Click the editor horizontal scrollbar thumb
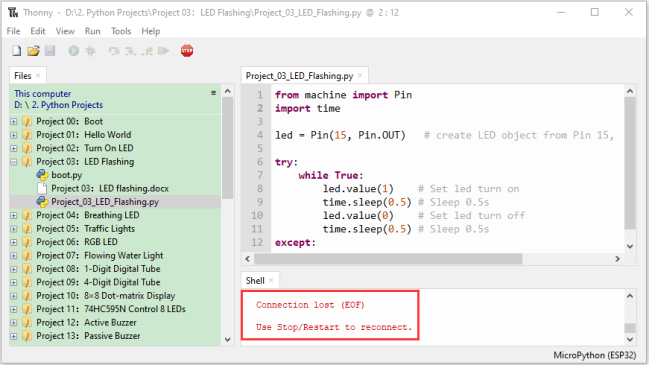649x366 pixels. (388, 259)
